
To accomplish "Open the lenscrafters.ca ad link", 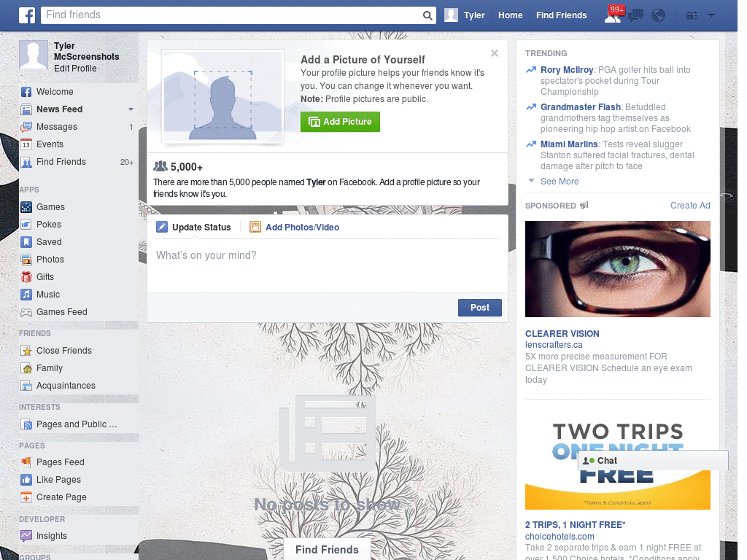I will click(554, 345).
